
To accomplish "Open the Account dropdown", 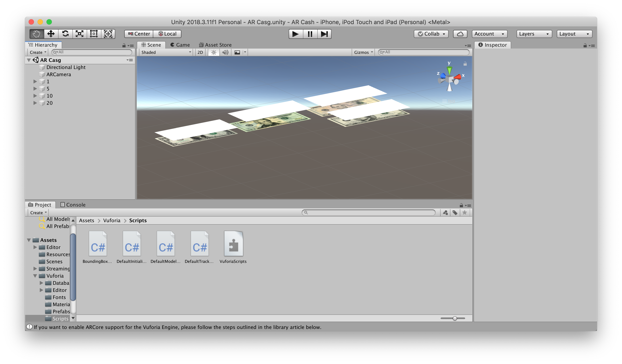I will [x=490, y=34].
